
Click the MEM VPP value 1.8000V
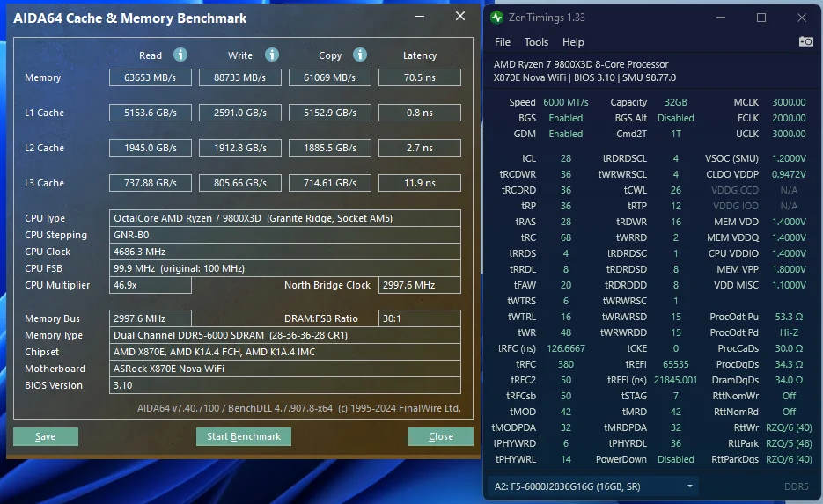pos(789,269)
